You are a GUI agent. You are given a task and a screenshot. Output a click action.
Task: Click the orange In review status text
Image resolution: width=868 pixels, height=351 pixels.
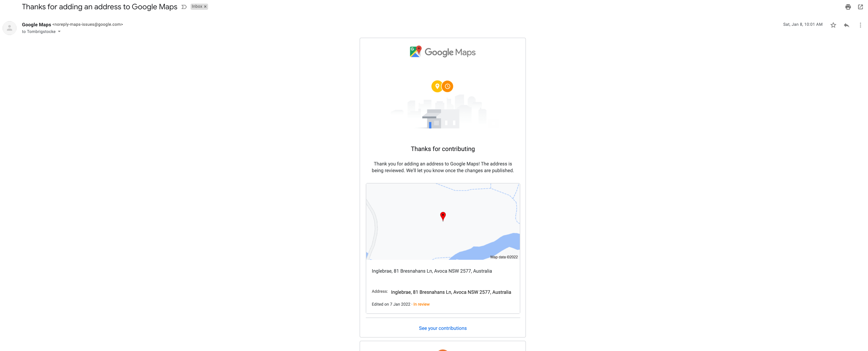421,304
